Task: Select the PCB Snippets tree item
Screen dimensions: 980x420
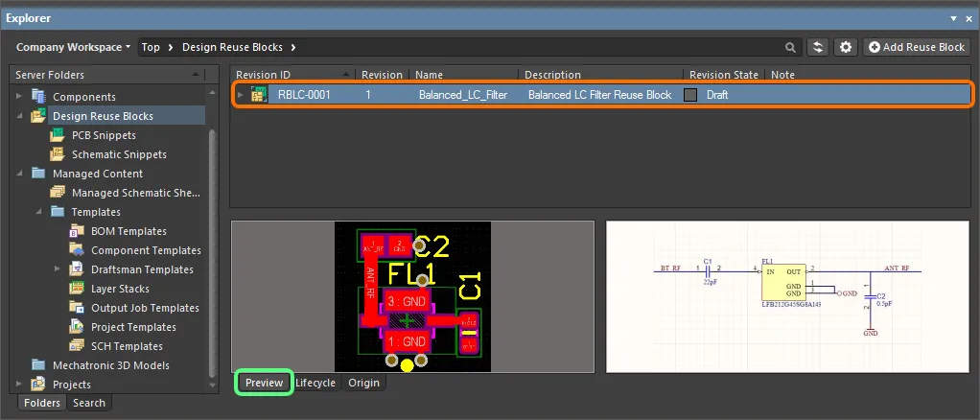Action: [104, 135]
